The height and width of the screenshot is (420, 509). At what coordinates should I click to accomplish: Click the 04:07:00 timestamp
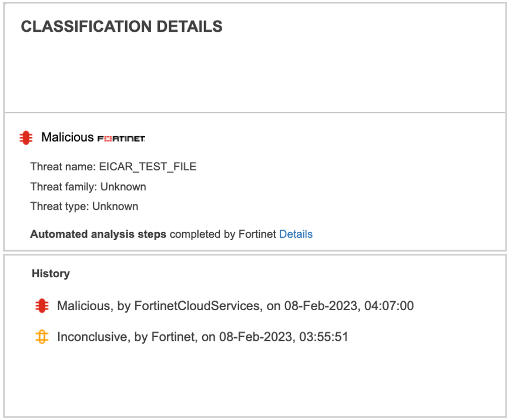pos(389,306)
